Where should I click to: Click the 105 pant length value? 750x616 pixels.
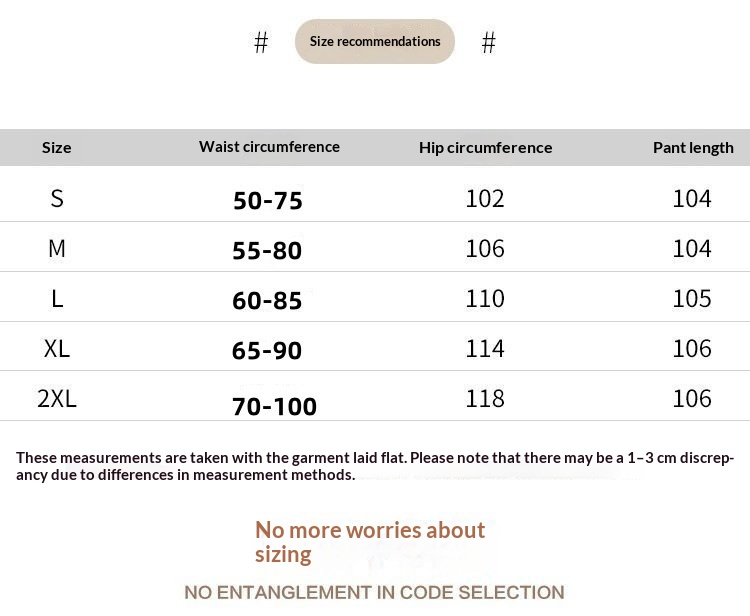[692, 298]
